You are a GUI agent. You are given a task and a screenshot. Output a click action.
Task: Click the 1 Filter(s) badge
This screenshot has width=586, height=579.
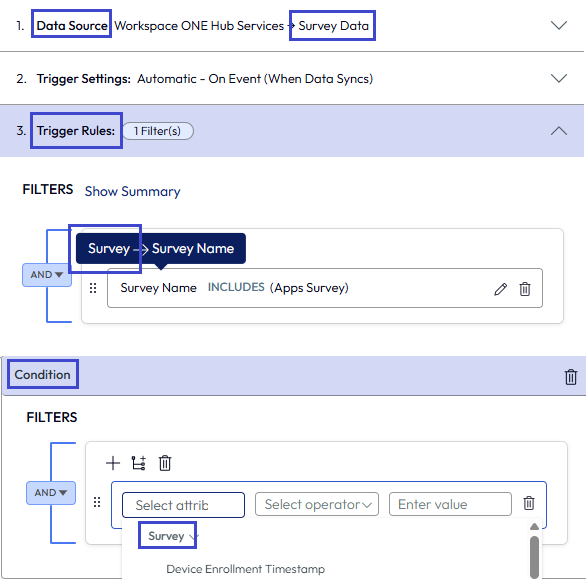158,131
